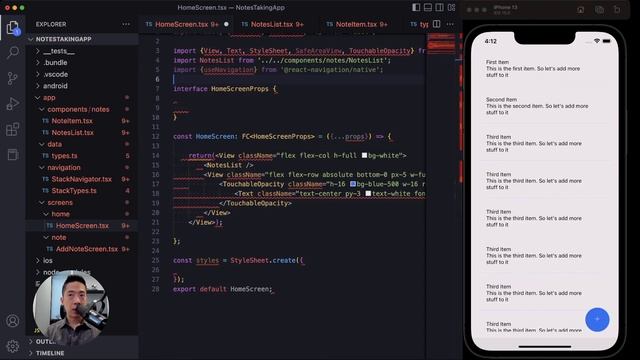Tap the blue add note button in simulator
The image size is (640, 360).
pos(597,319)
